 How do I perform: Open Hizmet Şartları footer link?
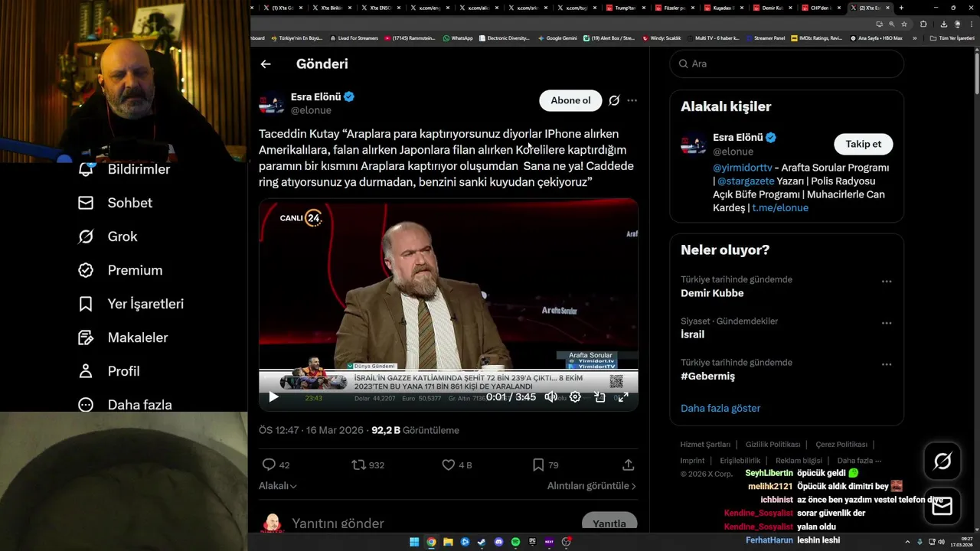click(705, 445)
